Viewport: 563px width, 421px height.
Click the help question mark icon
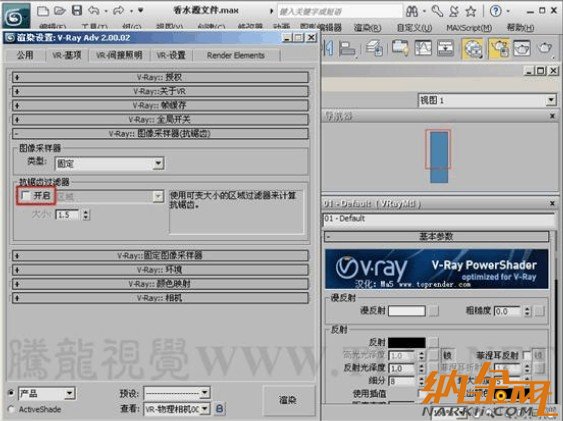point(495,11)
